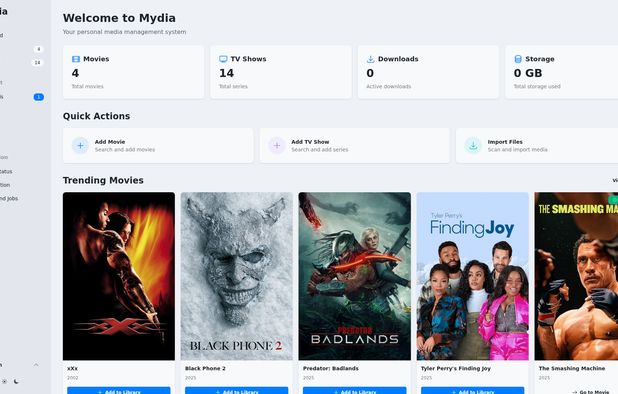Click the sidebar badge showing 4
This screenshot has height=394, width=618.
pyautogui.click(x=38, y=49)
